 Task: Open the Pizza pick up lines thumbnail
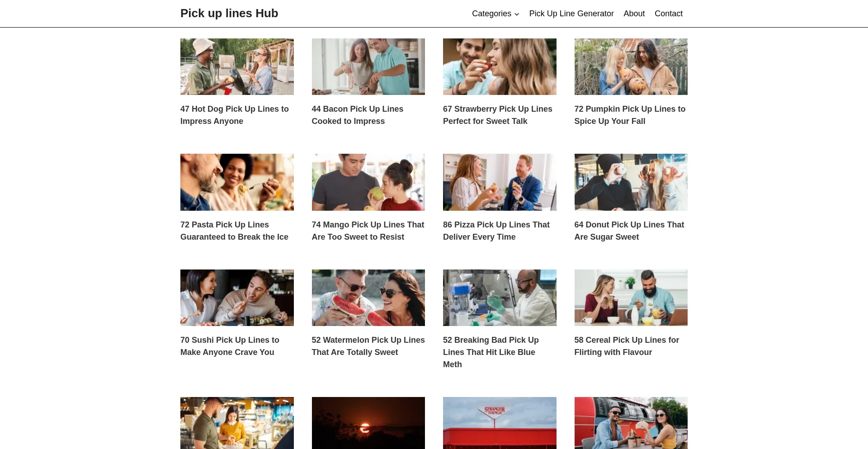tap(500, 182)
